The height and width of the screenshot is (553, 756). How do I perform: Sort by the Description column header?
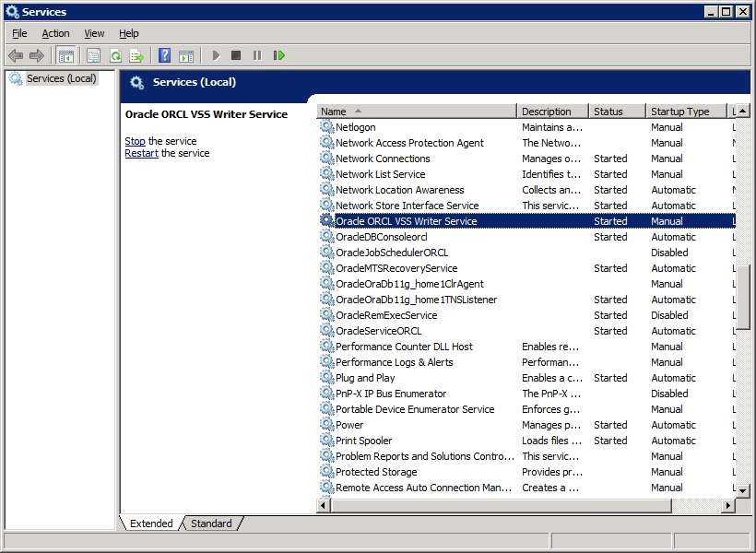(553, 112)
